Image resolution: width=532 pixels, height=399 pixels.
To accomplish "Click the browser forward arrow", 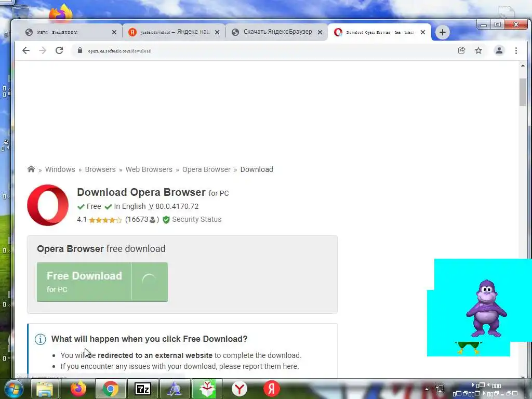I will click(43, 50).
